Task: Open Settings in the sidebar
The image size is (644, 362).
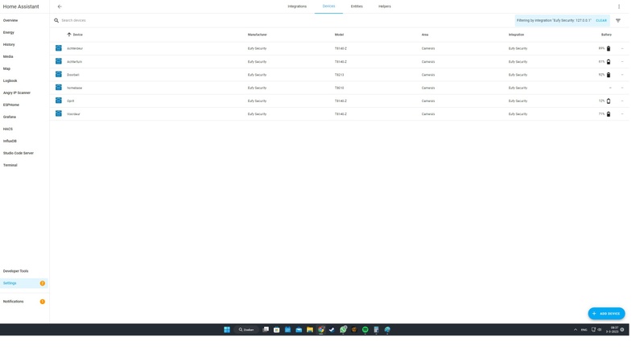Action: (x=24, y=283)
